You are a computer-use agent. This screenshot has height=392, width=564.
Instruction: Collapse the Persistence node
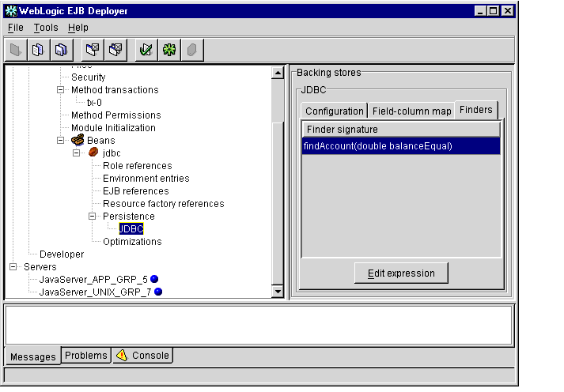tap(92, 217)
